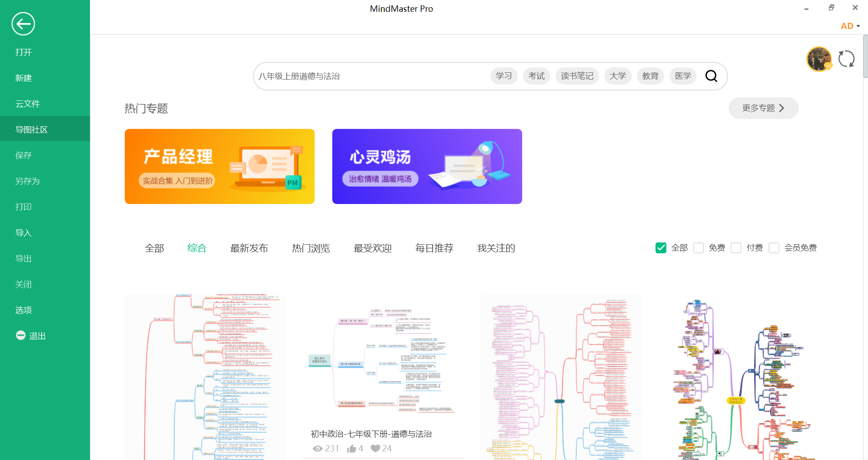
Task: Click the heart favorite icon
Action: pos(375,448)
